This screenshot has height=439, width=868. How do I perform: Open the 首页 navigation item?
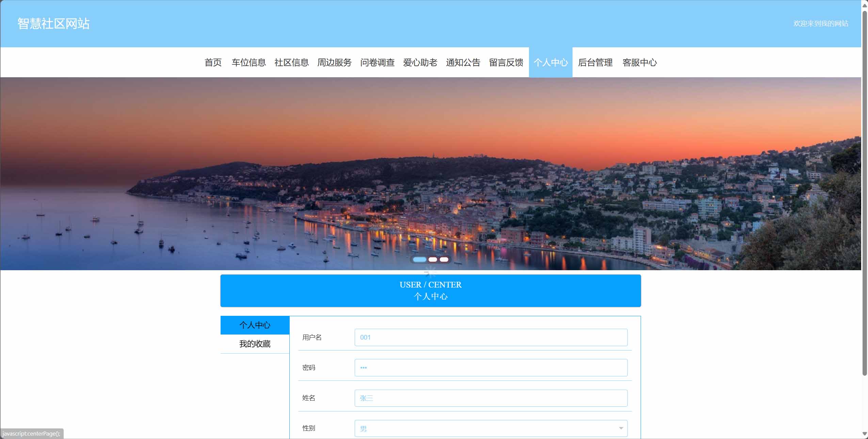213,62
